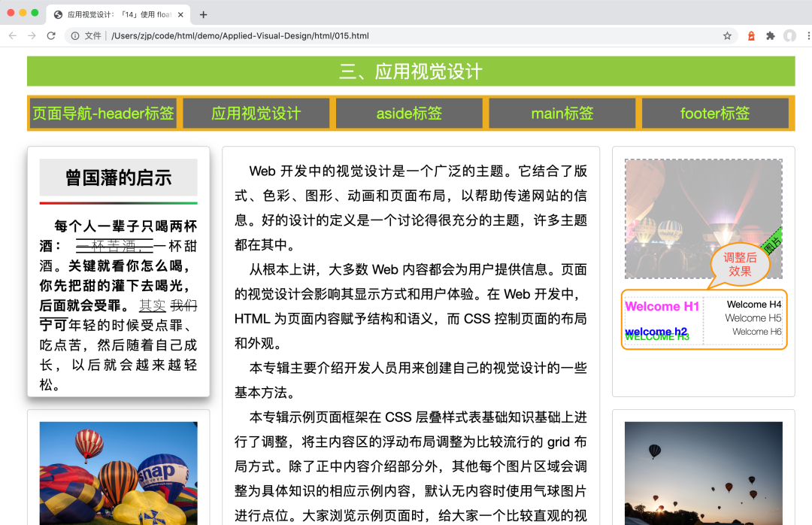View site info icon beside 文件
Screen dimensions: 812x525
(75, 36)
